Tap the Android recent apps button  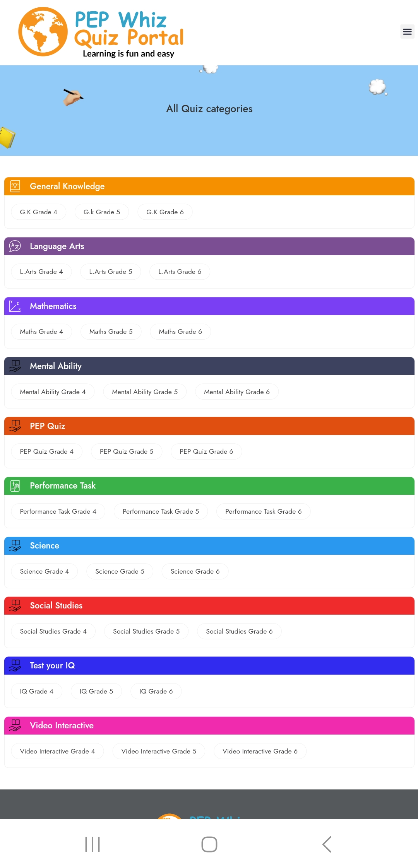coord(93,844)
